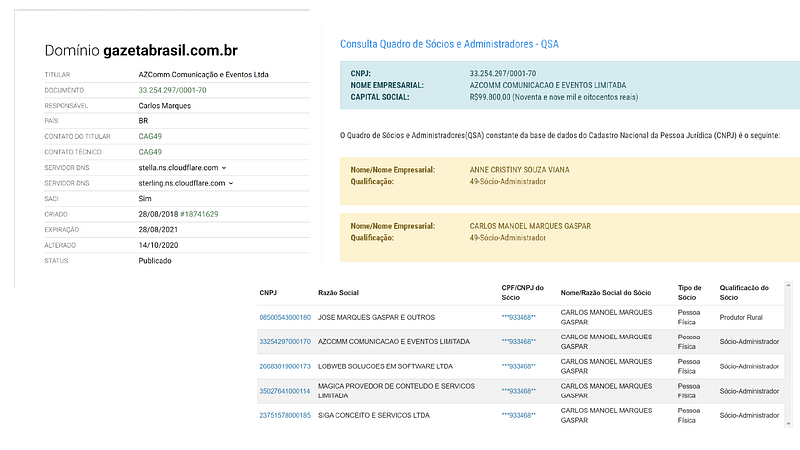The width and height of the screenshot is (800, 450).
Task: Select cell LOBWEB SOLUCOES EM SOFTWARE LTDA
Action: [x=385, y=366]
